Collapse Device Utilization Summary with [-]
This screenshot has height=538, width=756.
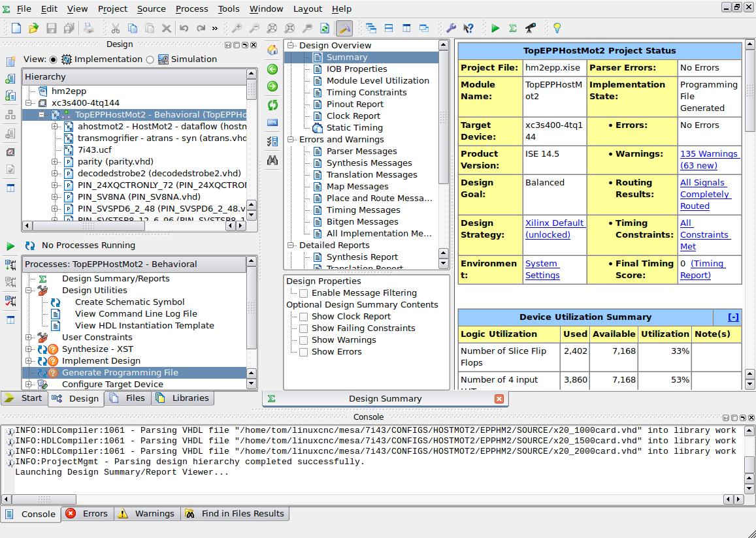click(x=733, y=317)
